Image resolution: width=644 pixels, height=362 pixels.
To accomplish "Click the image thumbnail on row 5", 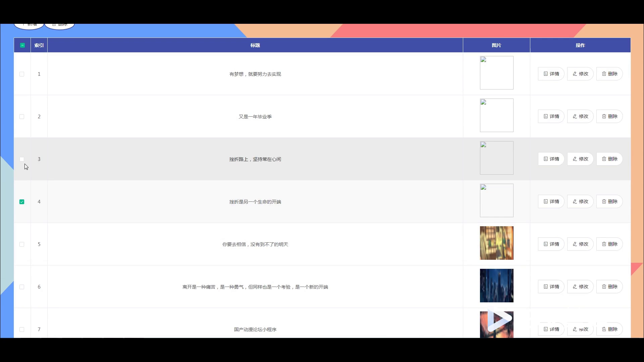I will (x=496, y=243).
